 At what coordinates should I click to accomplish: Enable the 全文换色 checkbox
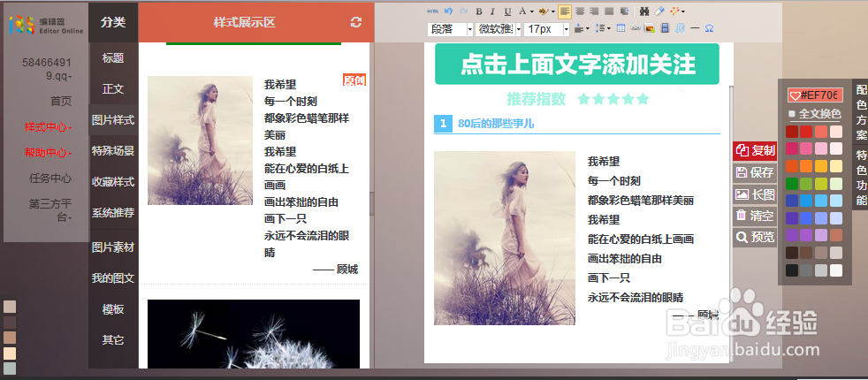792,114
